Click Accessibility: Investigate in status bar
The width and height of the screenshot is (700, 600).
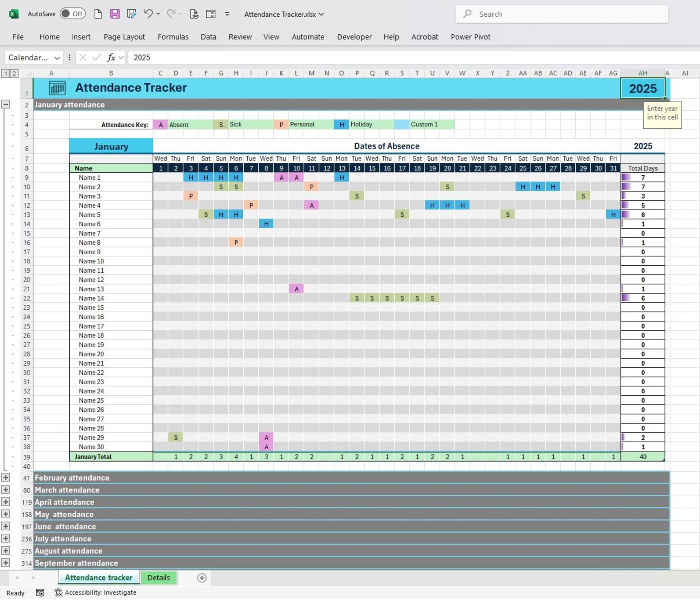point(95,593)
